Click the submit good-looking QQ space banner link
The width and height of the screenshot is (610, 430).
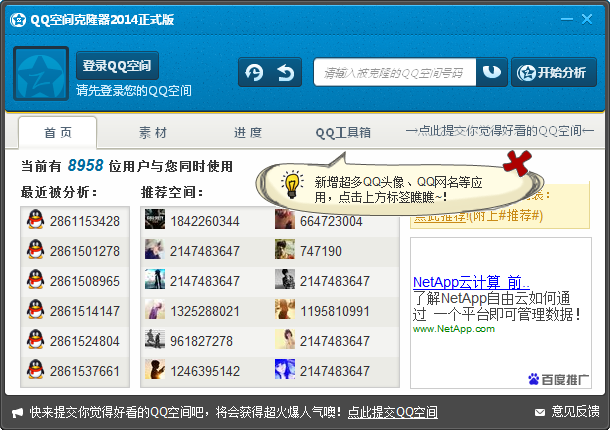point(500,131)
